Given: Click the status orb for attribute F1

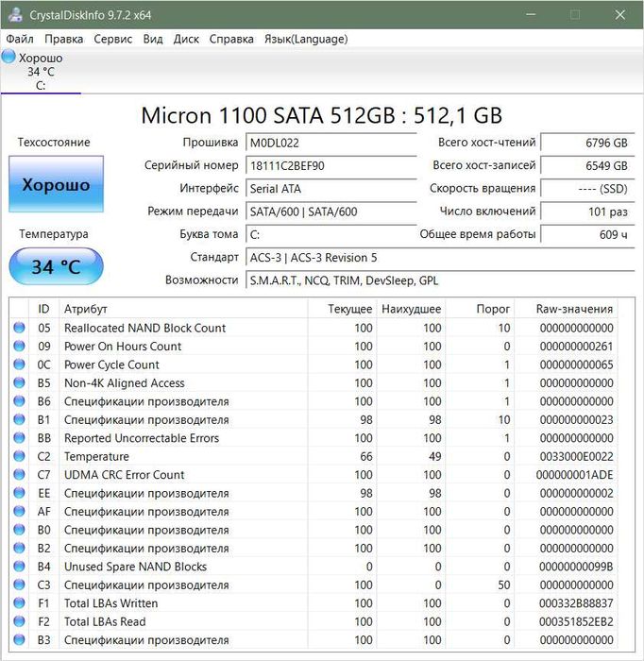Looking at the screenshot, I should tap(20, 602).
